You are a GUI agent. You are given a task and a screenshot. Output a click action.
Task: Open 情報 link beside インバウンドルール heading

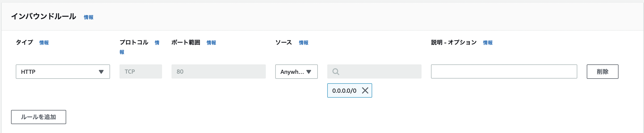(x=89, y=17)
